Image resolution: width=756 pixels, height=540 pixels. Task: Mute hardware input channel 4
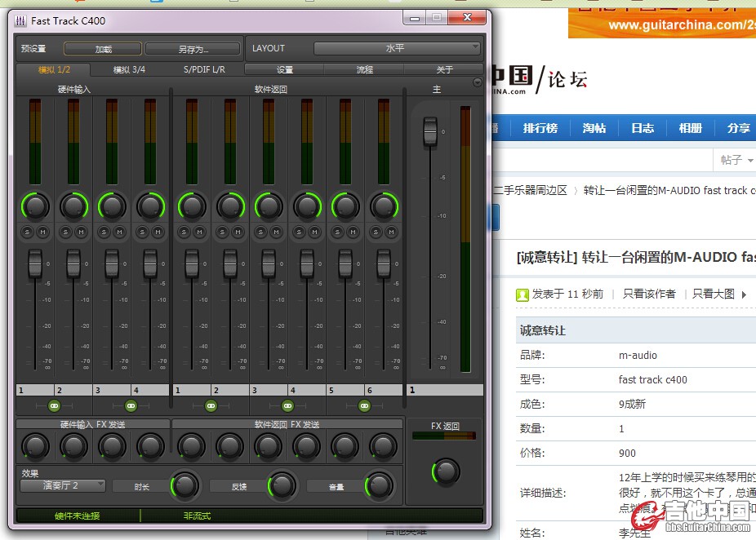point(158,232)
